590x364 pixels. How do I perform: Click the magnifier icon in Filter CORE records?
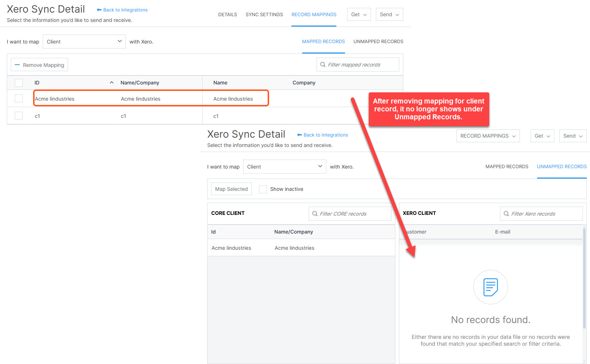coord(315,214)
